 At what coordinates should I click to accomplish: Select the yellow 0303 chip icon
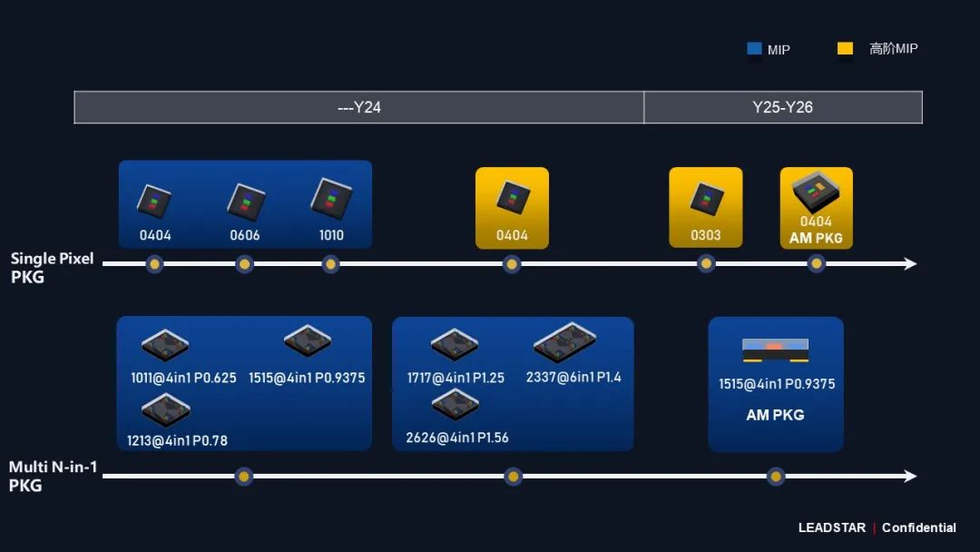705,200
